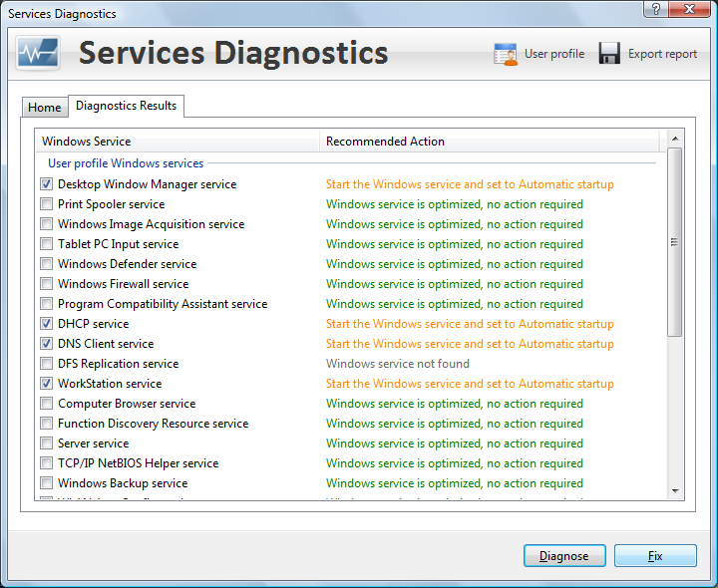Check Windows Backup service checkbox
This screenshot has width=718, height=588.
click(x=46, y=483)
